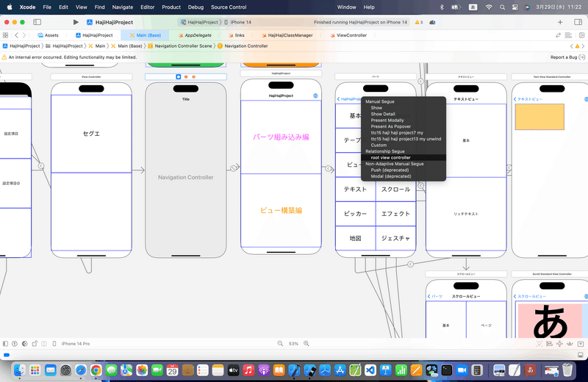Image resolution: width=588 pixels, height=382 pixels.
Task: Choose the iPhone 14 Pro device selector
Action: pyautogui.click(x=72, y=343)
